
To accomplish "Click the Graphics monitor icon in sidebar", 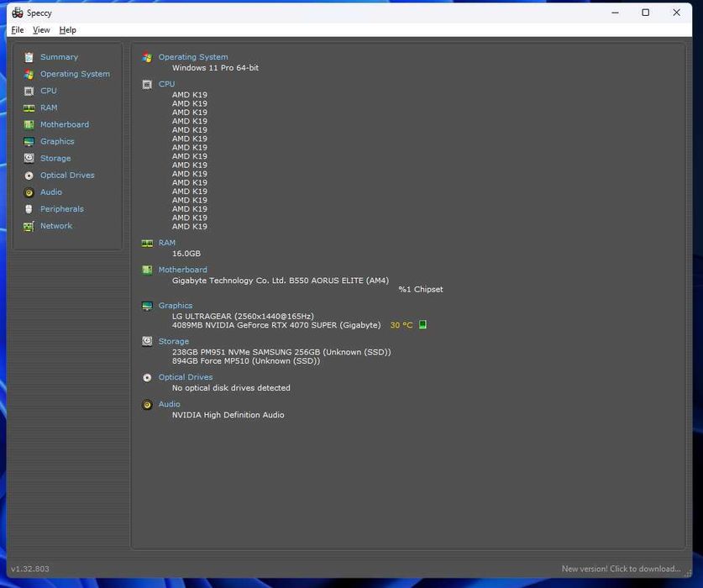I will (x=29, y=142).
